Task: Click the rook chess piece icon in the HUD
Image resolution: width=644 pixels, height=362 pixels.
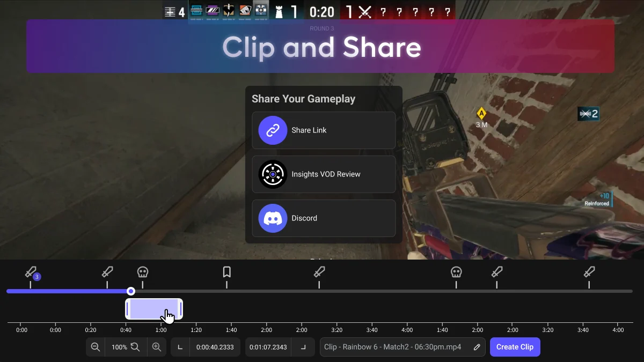Action: 279,12
